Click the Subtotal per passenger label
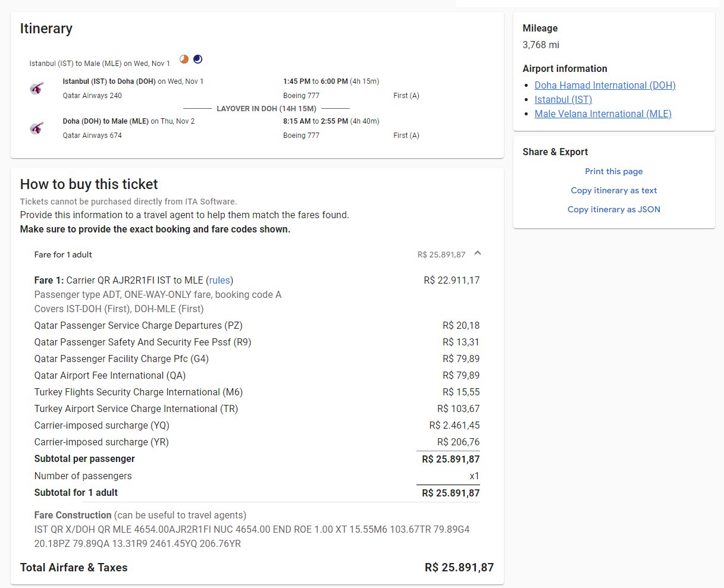This screenshot has height=588, width=724. coord(84,458)
